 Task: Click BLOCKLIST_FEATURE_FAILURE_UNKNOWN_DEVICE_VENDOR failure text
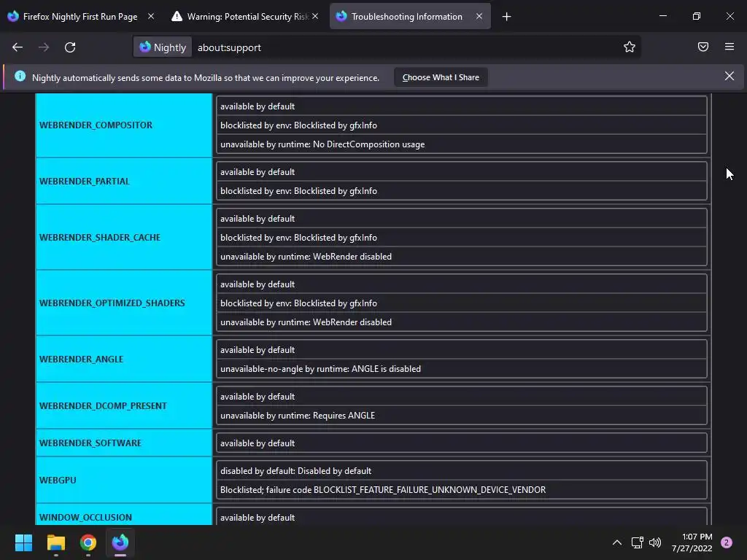[430, 490]
